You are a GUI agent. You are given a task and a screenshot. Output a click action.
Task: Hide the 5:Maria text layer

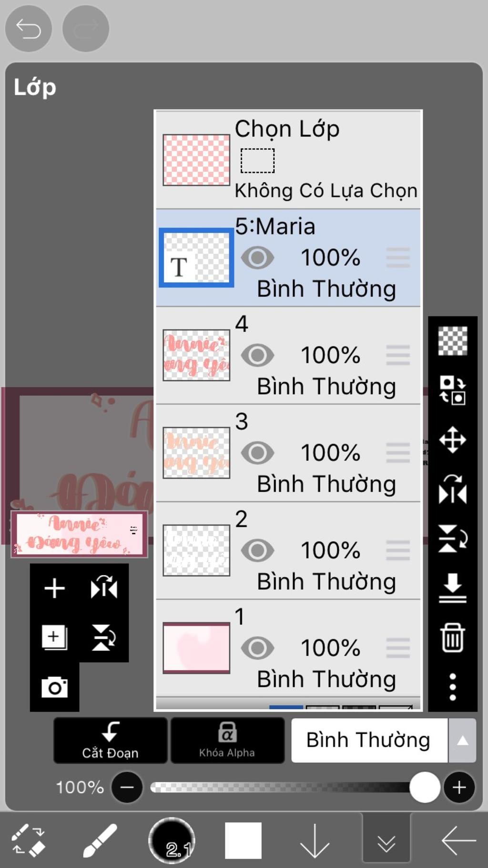(x=257, y=258)
